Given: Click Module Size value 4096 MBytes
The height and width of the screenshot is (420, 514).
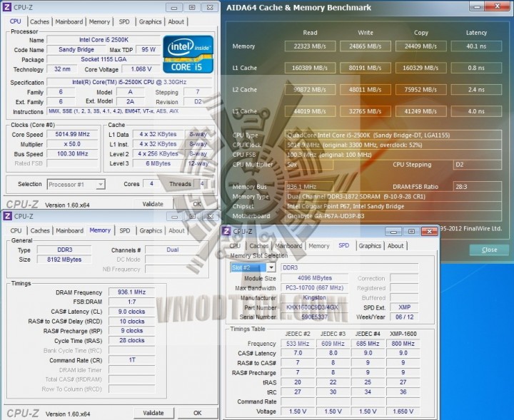Looking at the screenshot, I should point(315,278).
